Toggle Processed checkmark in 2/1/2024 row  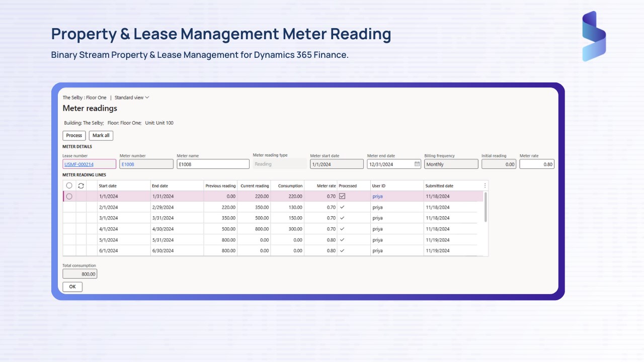pyautogui.click(x=342, y=207)
